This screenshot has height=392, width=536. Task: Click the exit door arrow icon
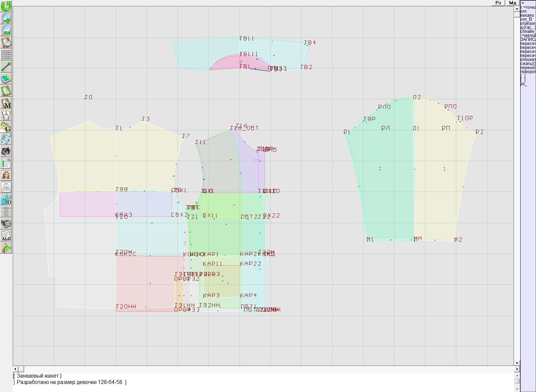pyautogui.click(x=6, y=248)
